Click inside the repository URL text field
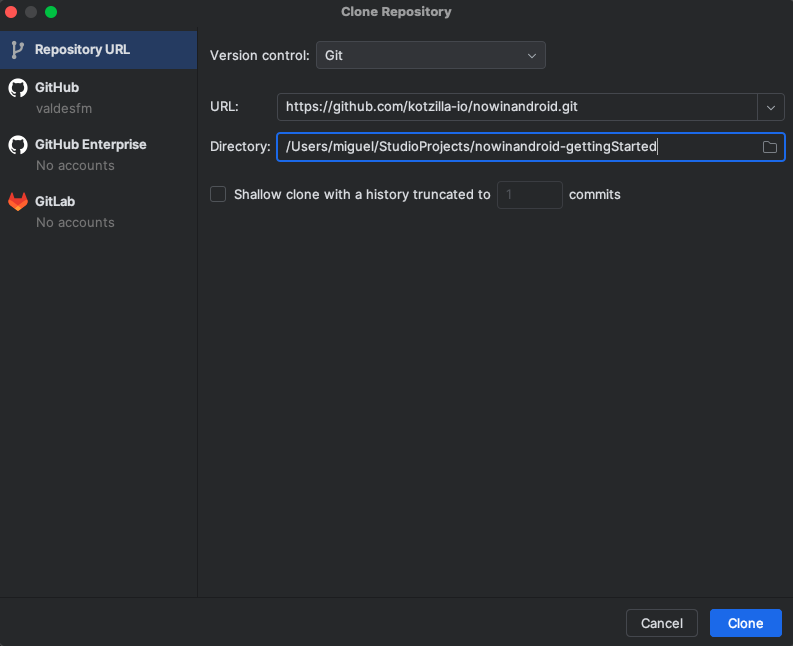 [517, 106]
